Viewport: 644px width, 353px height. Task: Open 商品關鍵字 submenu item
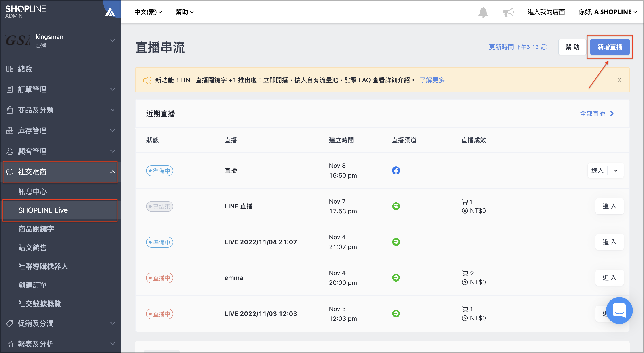[x=36, y=229]
